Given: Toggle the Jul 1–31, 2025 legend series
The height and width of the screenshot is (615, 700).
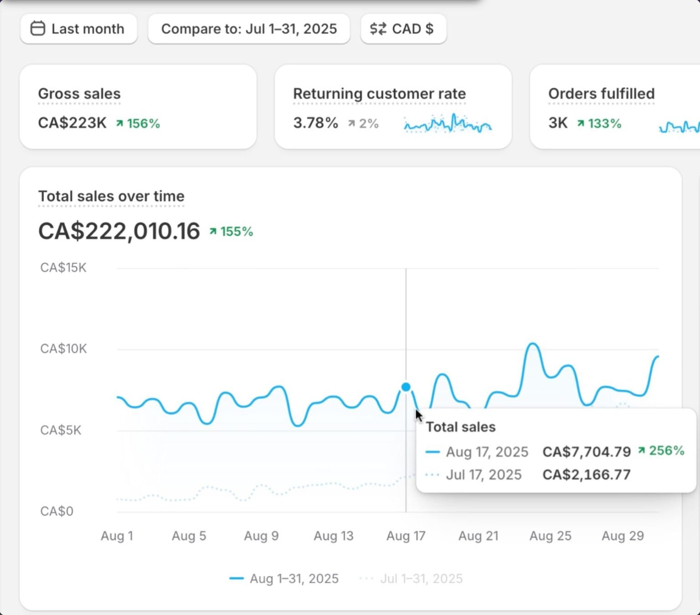Looking at the screenshot, I should point(412,579).
